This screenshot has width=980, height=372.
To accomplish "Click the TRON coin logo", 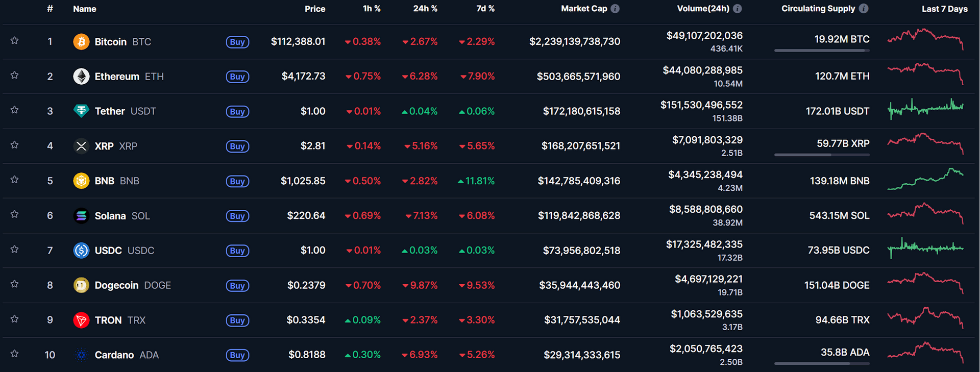I will (x=81, y=320).
